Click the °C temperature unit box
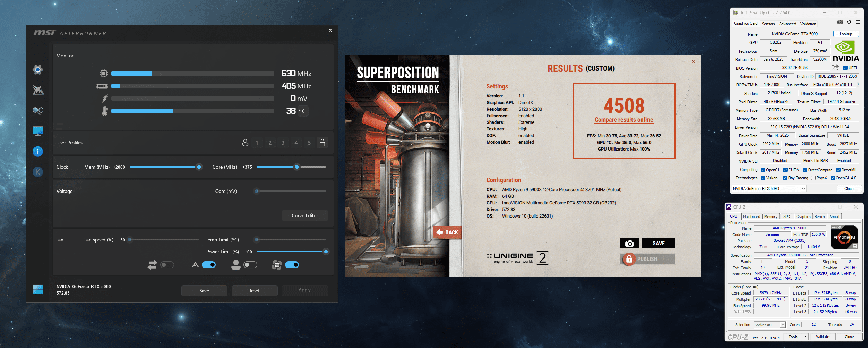 tap(302, 111)
